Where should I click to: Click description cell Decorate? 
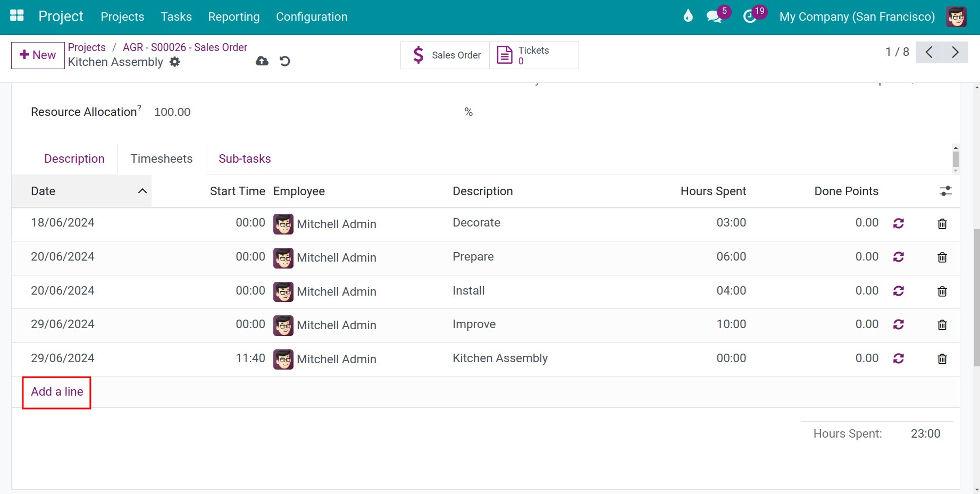[476, 223]
